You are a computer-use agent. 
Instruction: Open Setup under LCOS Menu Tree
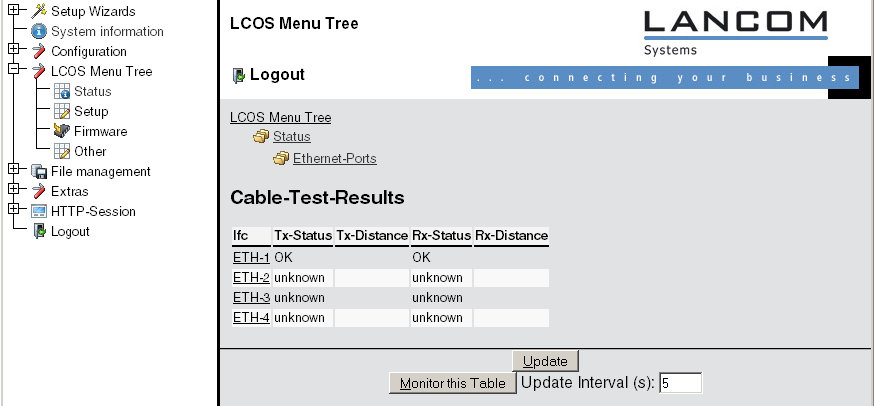point(90,111)
